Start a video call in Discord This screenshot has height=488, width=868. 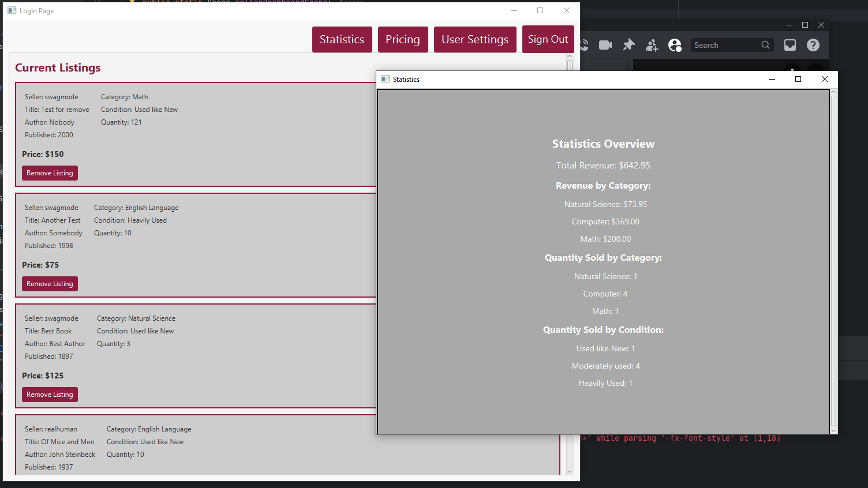point(605,45)
